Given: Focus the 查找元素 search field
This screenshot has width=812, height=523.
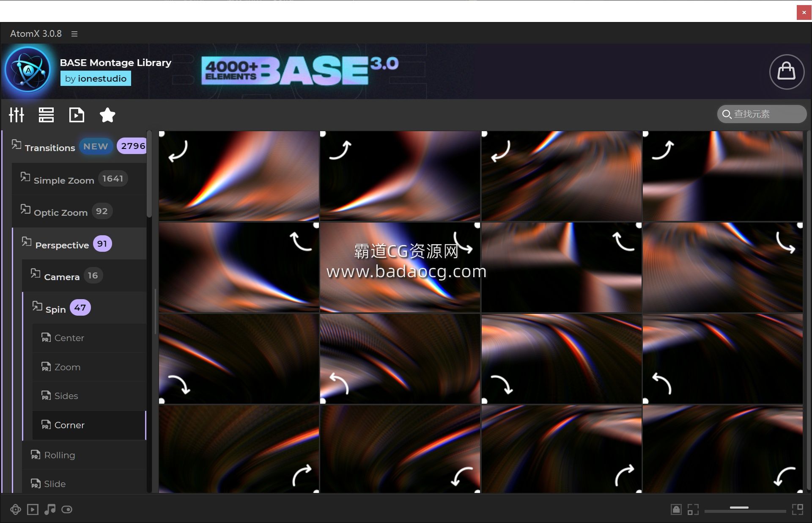Looking at the screenshot, I should tap(762, 114).
